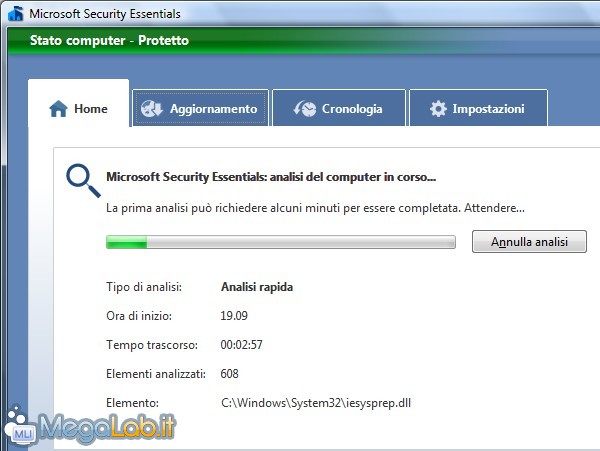
Task: Click the scanned file path iesysprep.dll
Action: [316, 403]
